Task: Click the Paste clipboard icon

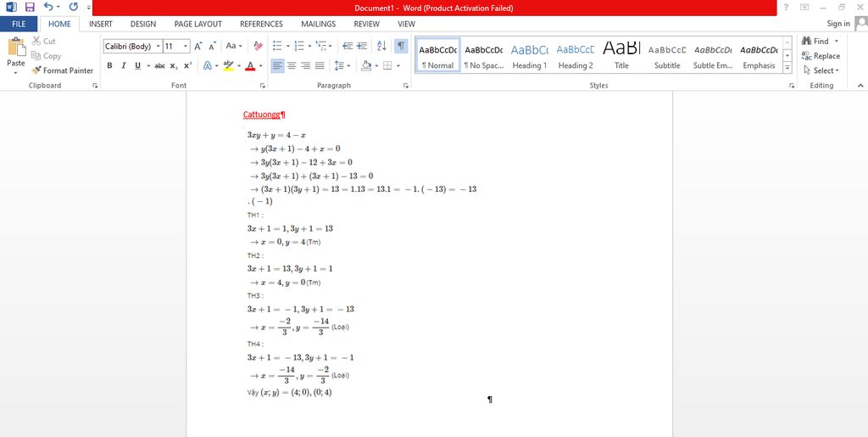Action: pyautogui.click(x=16, y=48)
